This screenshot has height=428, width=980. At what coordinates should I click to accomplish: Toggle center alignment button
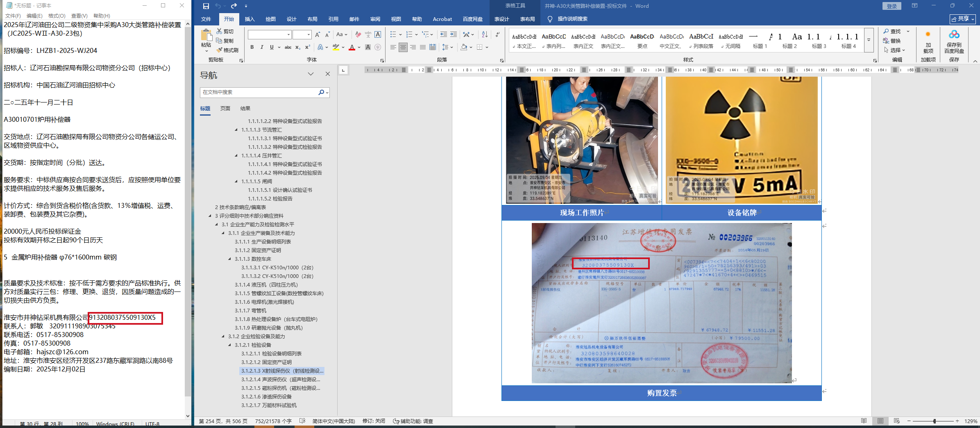403,47
